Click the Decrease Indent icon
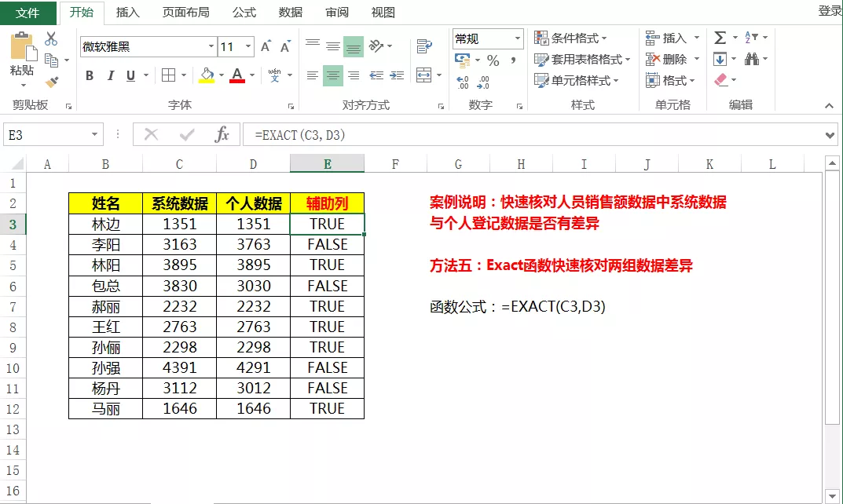 (376, 75)
